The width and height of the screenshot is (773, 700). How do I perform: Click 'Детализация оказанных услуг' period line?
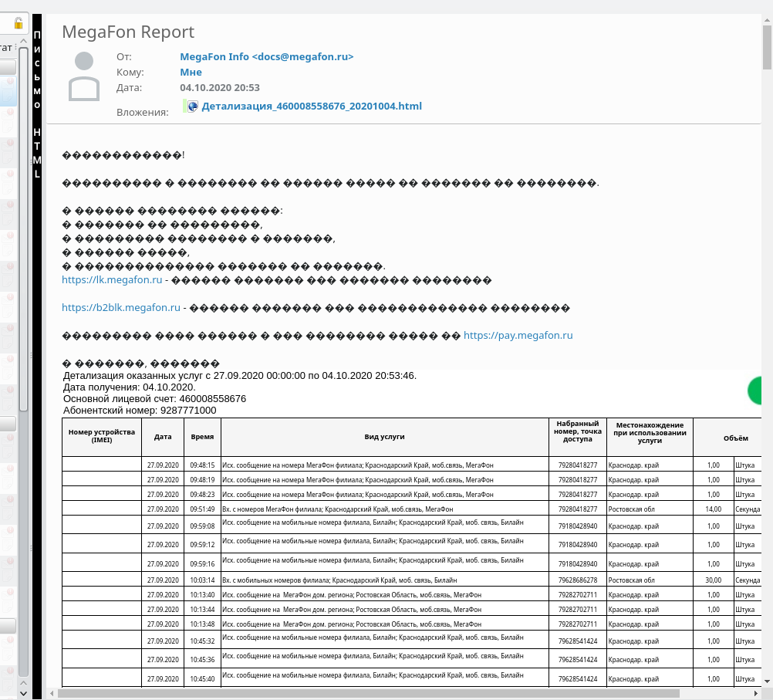[240, 375]
